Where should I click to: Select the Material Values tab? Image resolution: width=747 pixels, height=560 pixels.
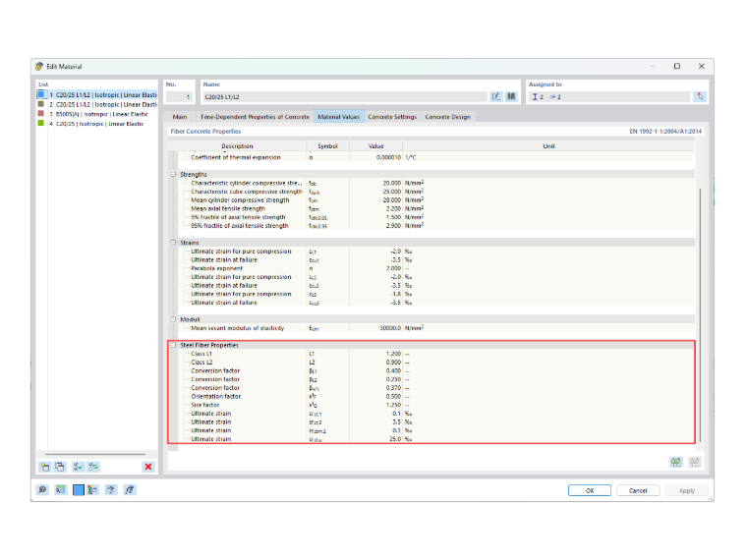pos(339,117)
